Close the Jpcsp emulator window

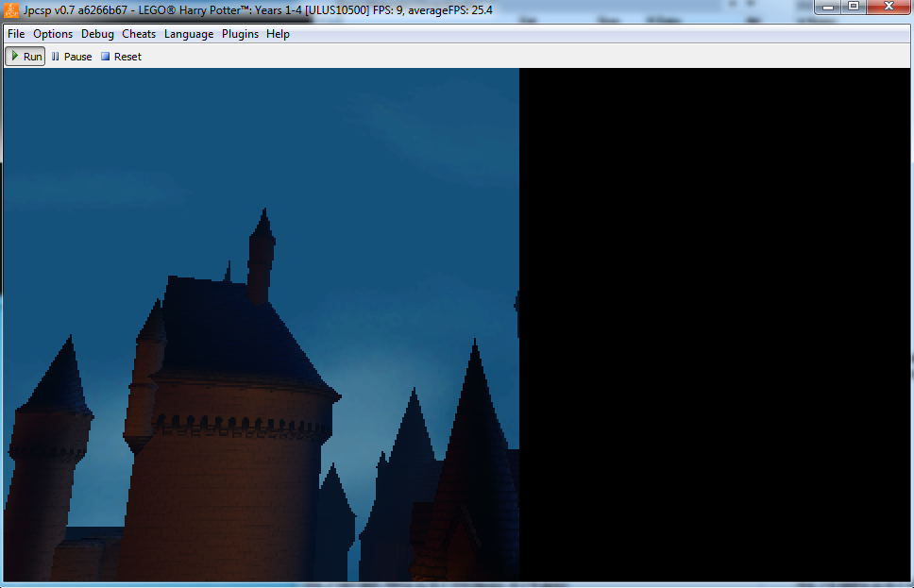click(x=889, y=8)
